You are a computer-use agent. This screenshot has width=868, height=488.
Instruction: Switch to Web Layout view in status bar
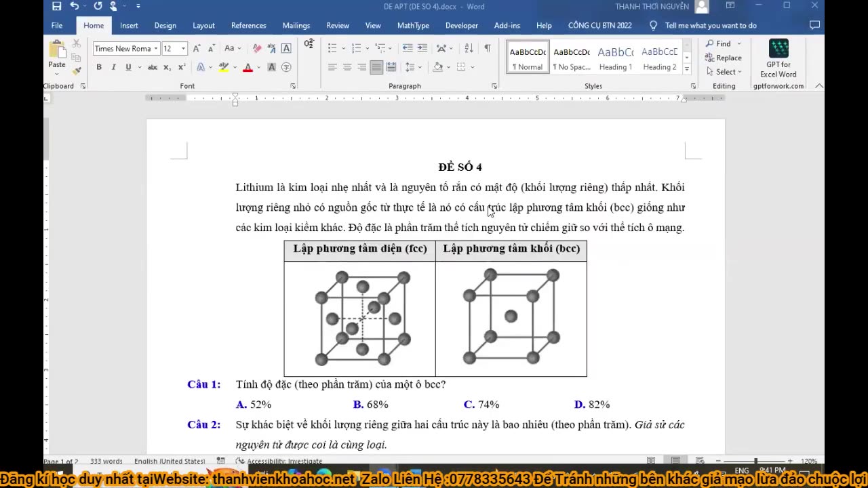[x=700, y=461]
